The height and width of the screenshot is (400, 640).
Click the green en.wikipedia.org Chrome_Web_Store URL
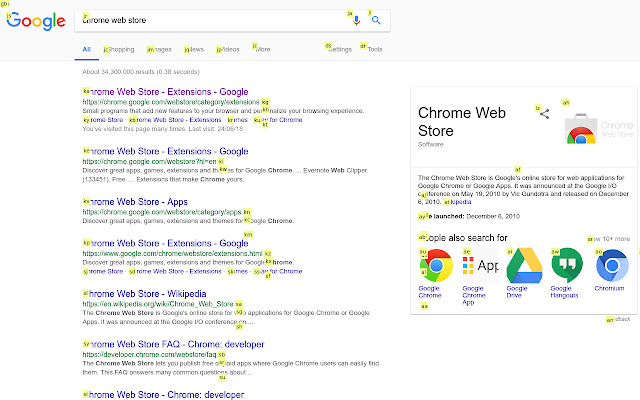(x=158, y=304)
